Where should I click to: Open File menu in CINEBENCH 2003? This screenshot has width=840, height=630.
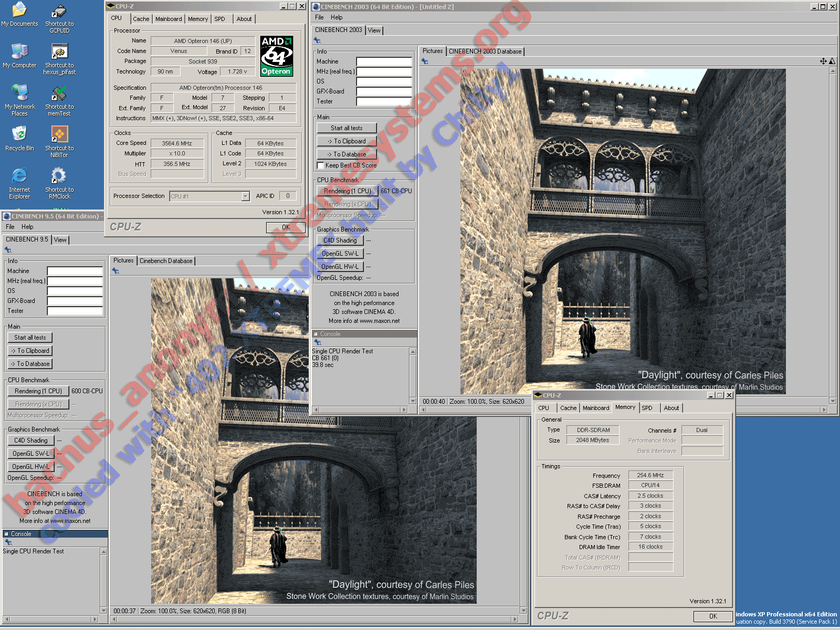click(319, 17)
